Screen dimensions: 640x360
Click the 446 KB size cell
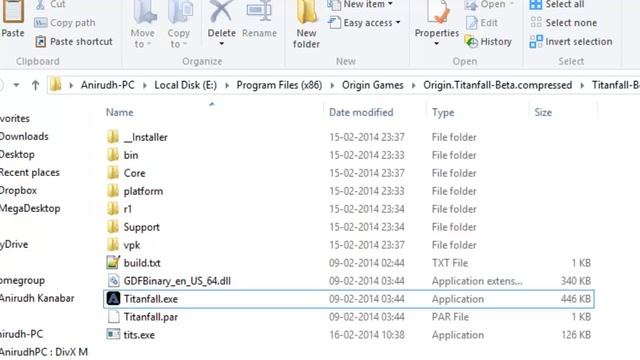coord(576,299)
